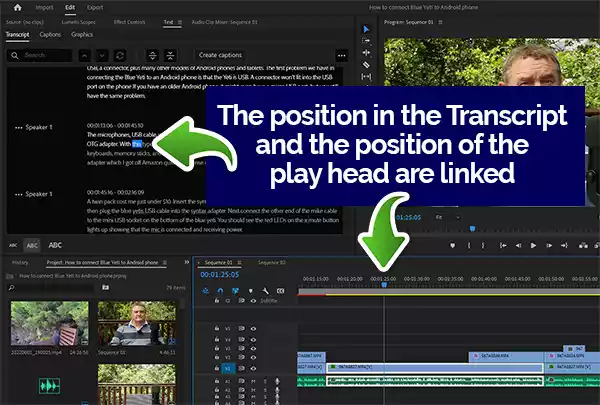
Task: Enable voice-over record on A1
Action: coord(277,381)
